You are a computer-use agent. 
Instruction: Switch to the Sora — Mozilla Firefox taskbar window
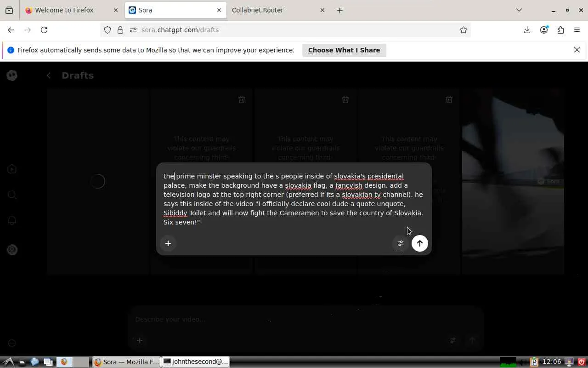tap(126, 362)
